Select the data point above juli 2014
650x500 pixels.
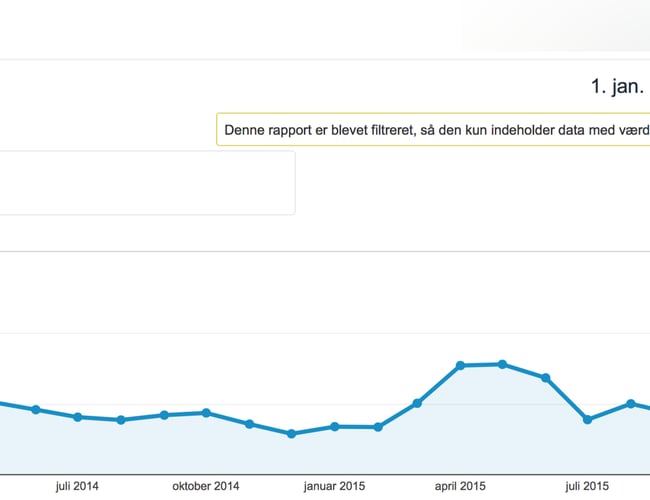click(x=78, y=417)
